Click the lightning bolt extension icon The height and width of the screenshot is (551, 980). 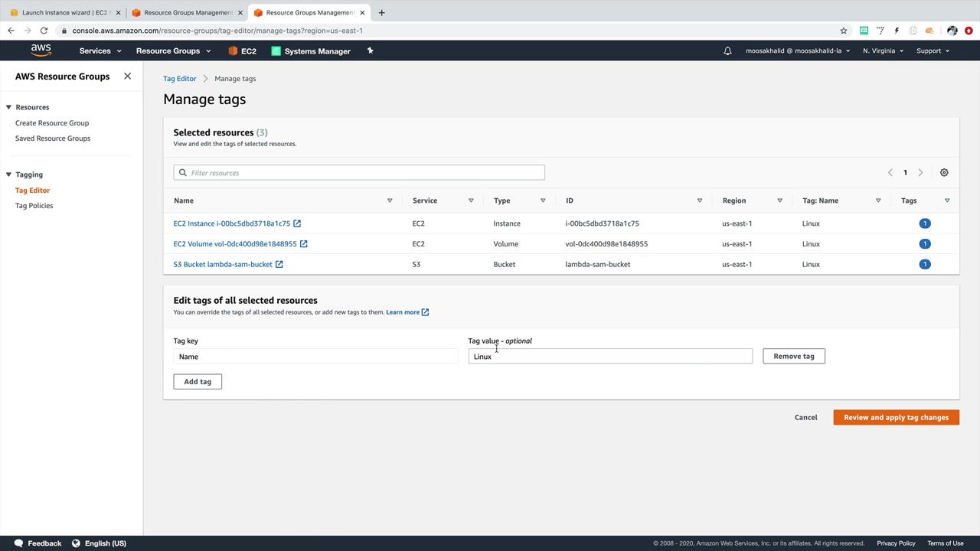897,31
